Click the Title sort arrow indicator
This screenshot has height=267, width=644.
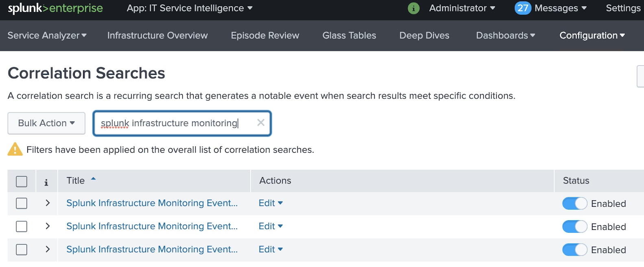coord(93,179)
